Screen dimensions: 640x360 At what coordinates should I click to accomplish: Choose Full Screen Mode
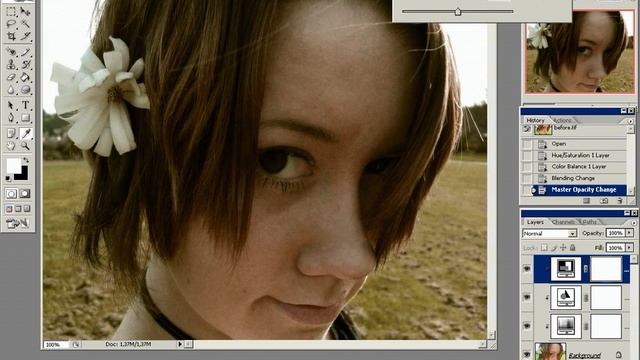(27, 209)
